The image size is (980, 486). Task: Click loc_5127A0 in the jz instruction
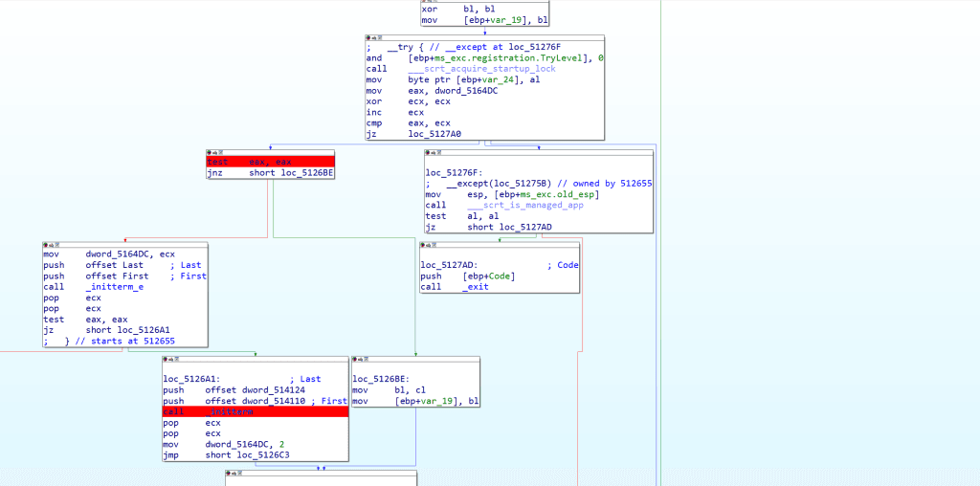435,134
